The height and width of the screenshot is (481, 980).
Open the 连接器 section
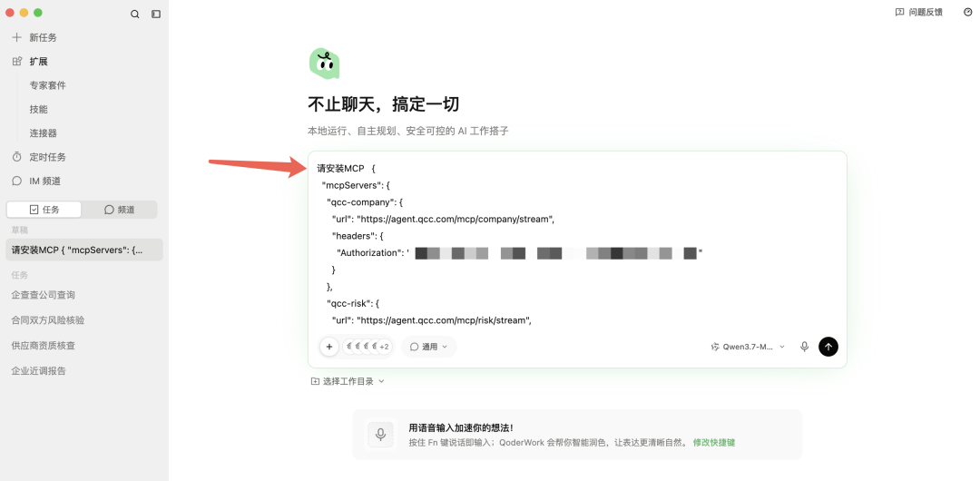click(44, 133)
